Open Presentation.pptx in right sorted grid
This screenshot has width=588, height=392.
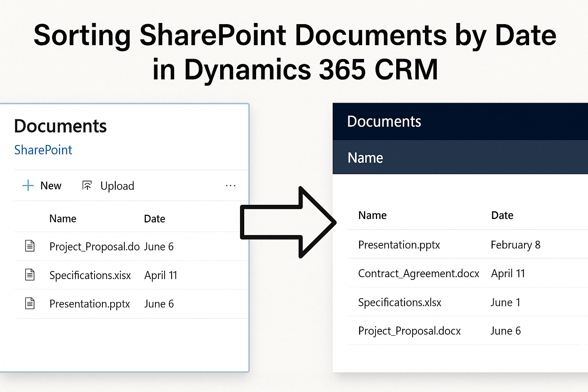(x=399, y=245)
